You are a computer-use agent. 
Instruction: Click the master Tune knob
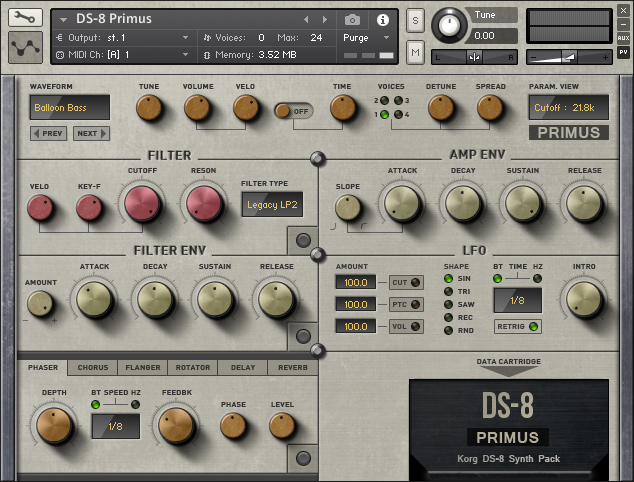coord(449,25)
